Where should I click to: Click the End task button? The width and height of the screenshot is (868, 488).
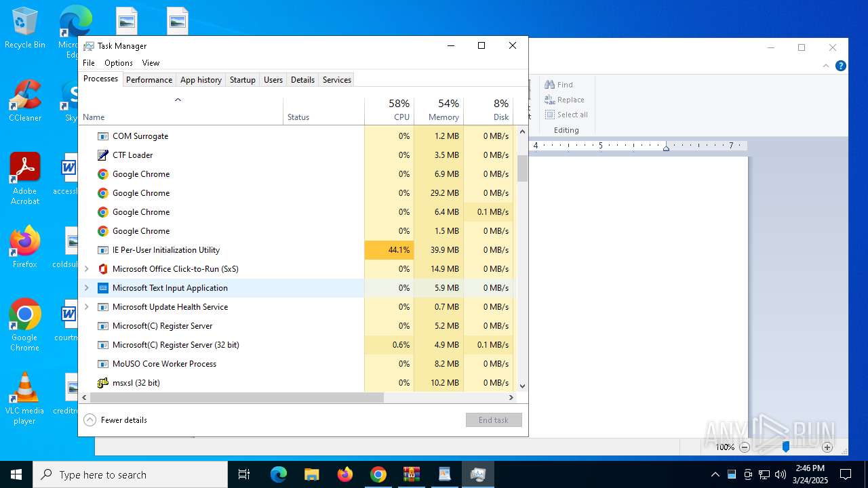(x=494, y=420)
